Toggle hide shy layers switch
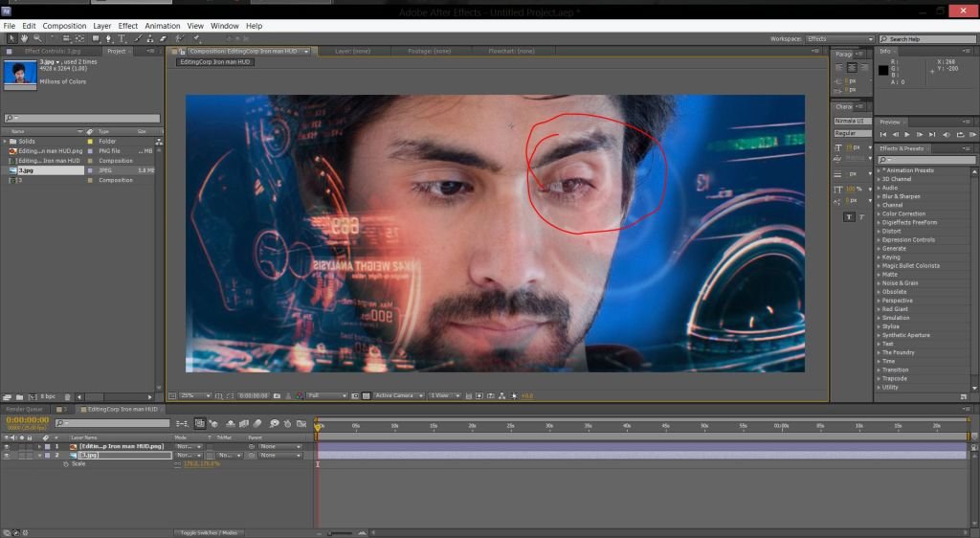Image resolution: width=980 pixels, height=538 pixels. (x=231, y=424)
